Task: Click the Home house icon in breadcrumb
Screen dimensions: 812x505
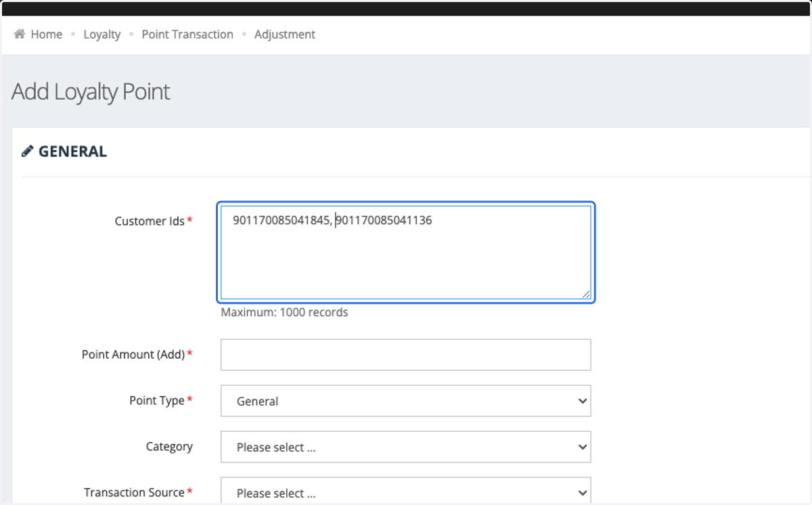Action: tap(20, 34)
